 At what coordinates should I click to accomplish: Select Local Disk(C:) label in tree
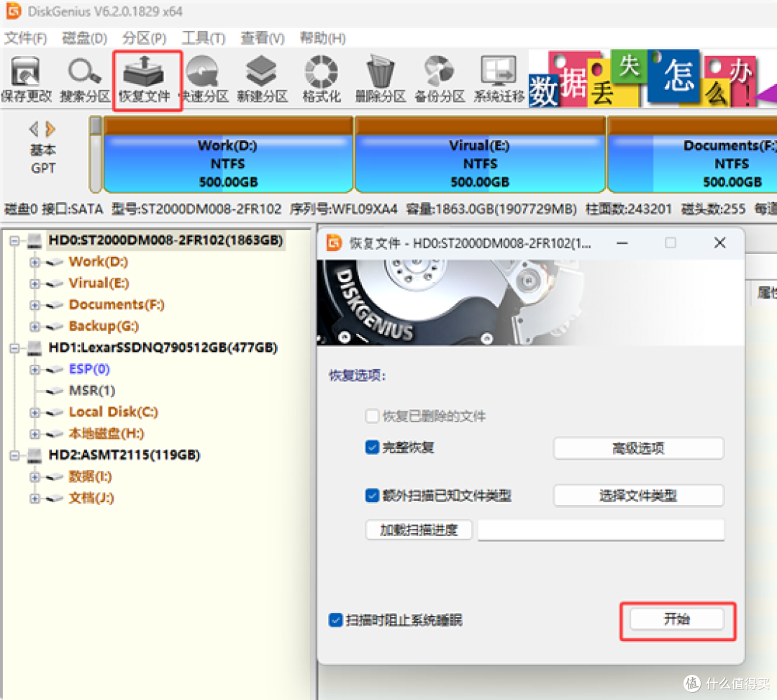114,412
